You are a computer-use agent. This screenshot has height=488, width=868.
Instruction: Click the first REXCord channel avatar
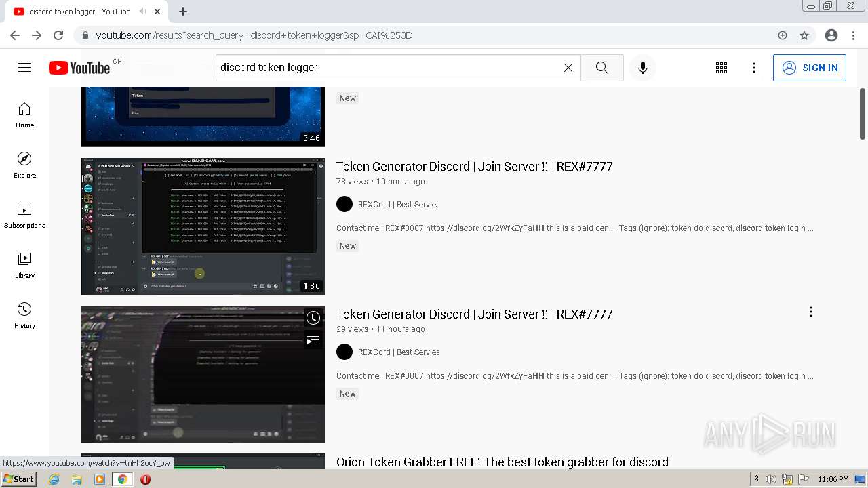344,204
